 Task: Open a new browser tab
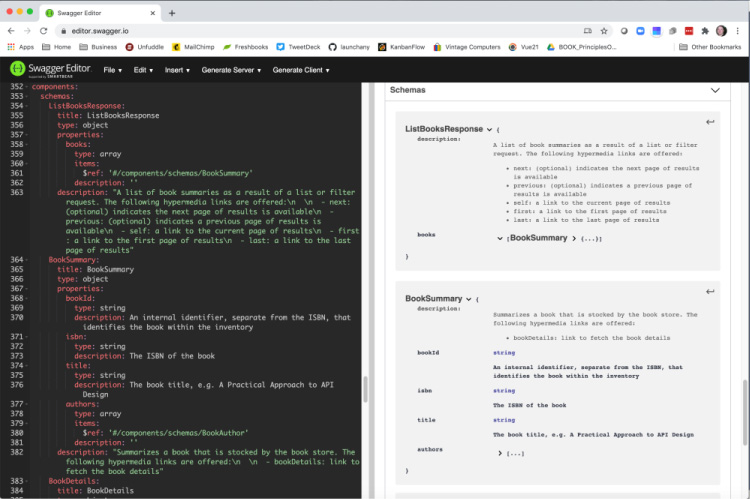coord(172,13)
